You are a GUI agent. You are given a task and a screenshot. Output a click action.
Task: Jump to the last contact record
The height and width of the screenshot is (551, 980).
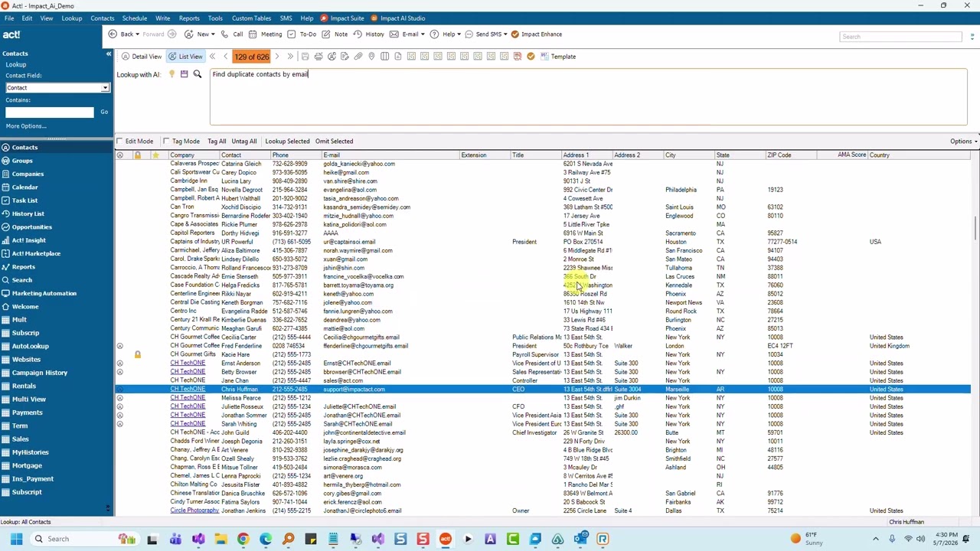click(290, 57)
